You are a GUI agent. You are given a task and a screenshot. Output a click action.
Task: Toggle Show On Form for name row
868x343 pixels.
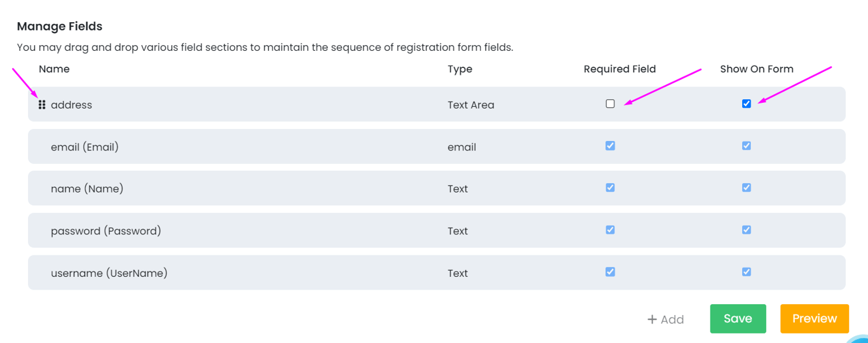(746, 187)
